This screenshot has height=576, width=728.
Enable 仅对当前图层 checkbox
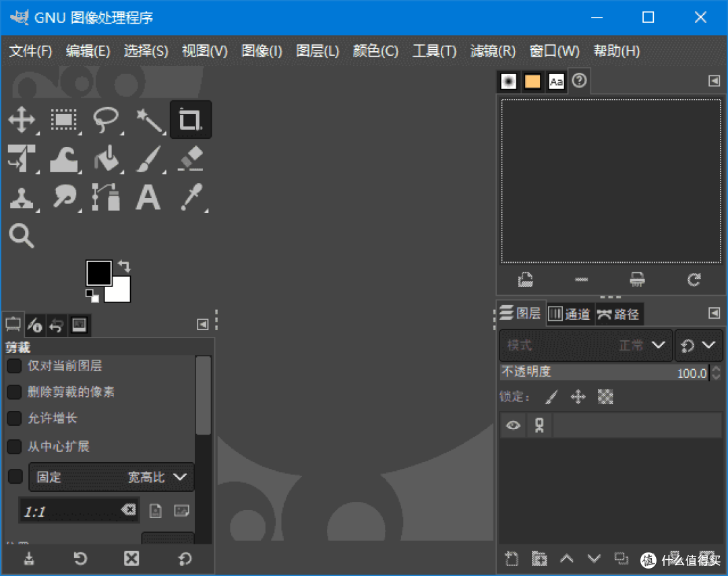pyautogui.click(x=14, y=366)
